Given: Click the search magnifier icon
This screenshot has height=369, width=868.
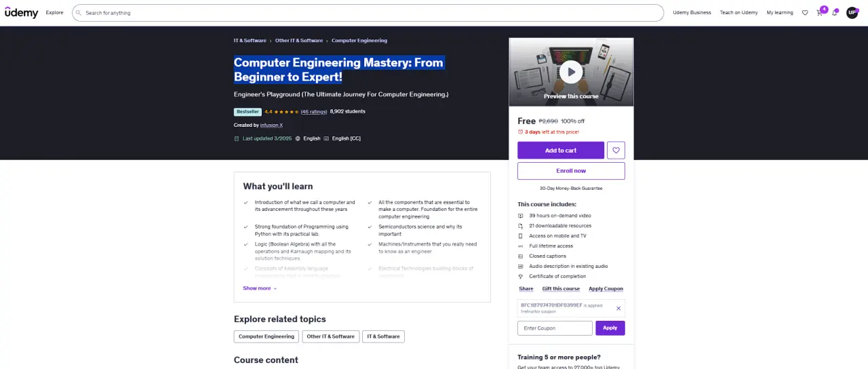Looking at the screenshot, I should point(79,13).
